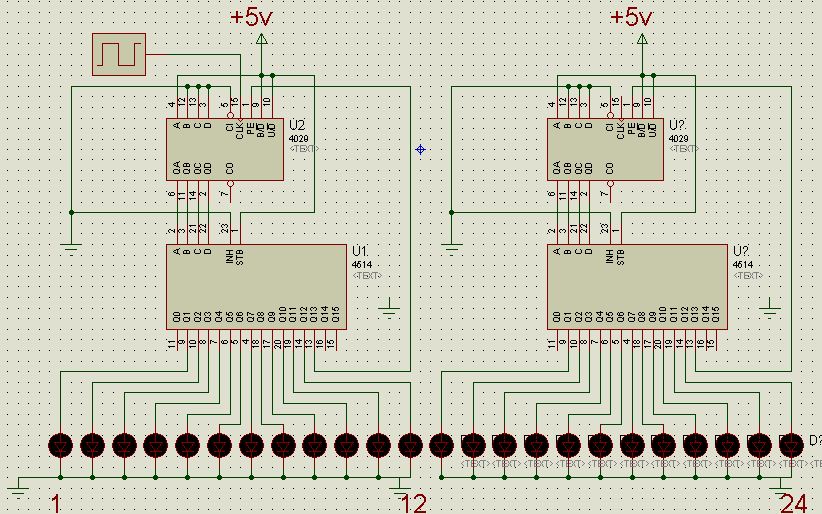Click the wire junction dot above the left ground
Viewport: 822px width, 514px height.
[x=71, y=212]
